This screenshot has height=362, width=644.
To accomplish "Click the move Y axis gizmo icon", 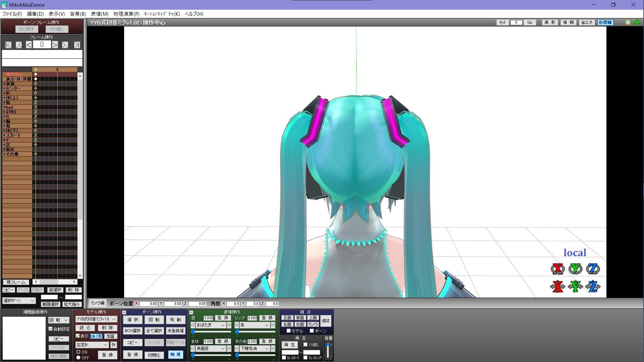I will coord(575,287).
